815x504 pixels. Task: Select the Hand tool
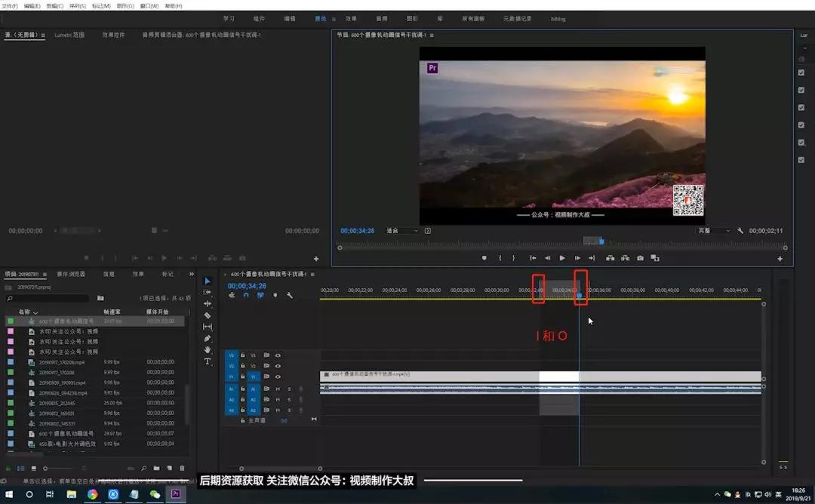208,349
